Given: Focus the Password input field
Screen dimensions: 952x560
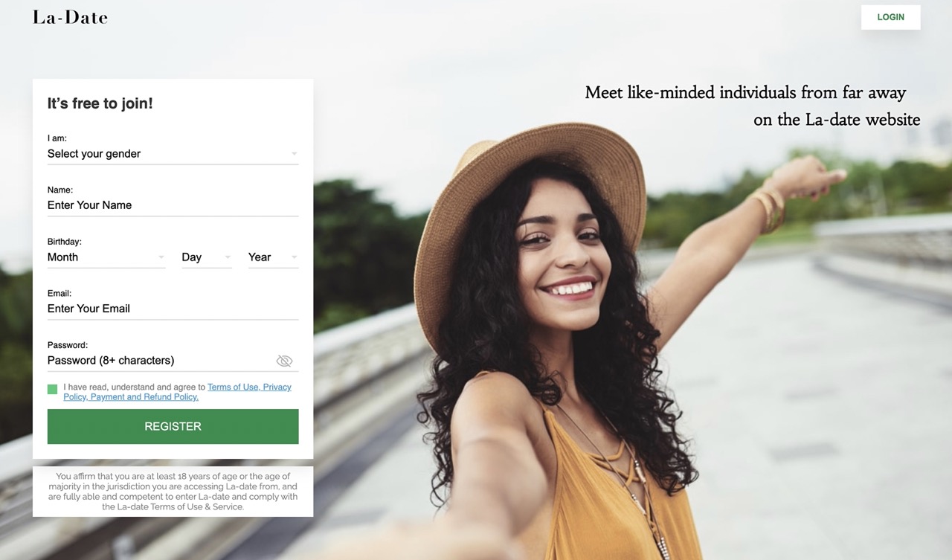Looking at the screenshot, I should pos(160,361).
